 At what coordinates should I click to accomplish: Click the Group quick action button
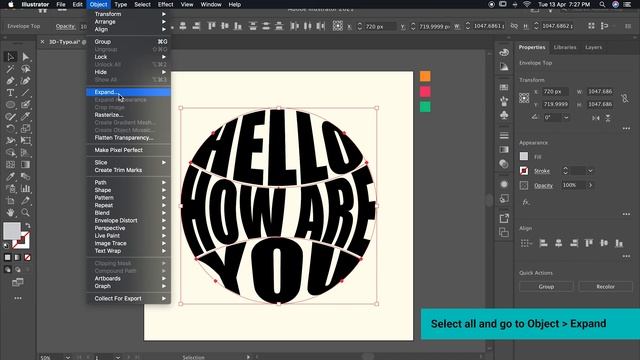click(x=546, y=287)
